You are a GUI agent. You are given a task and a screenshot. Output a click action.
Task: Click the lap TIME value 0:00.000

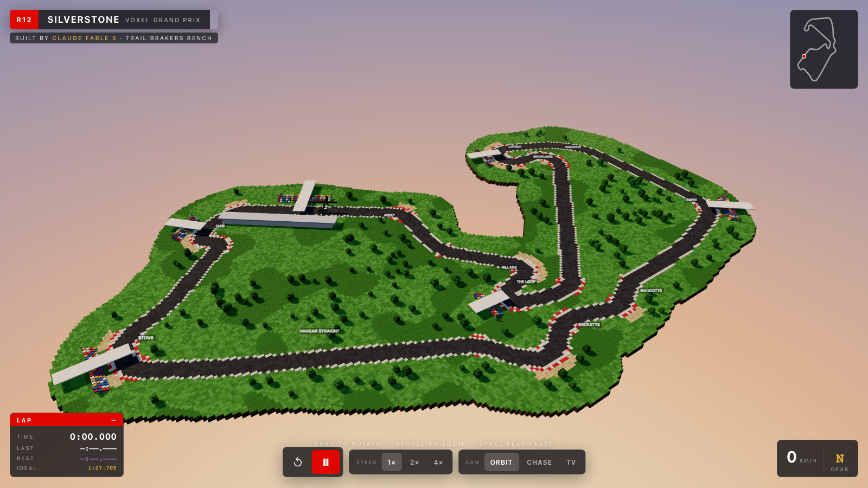93,436
